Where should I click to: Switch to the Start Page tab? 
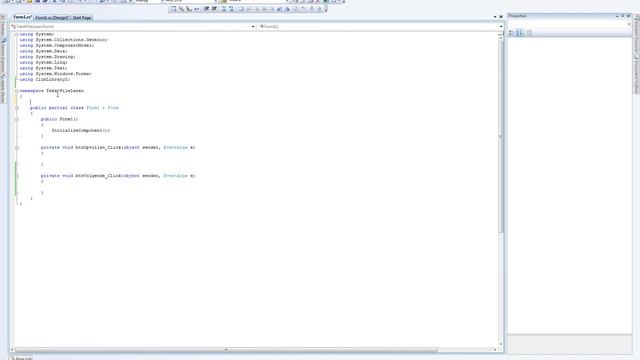point(82,18)
